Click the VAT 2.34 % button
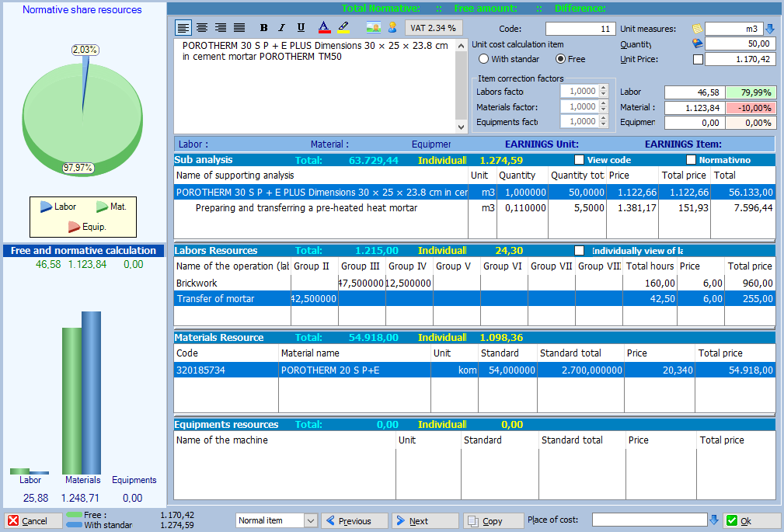 pyautogui.click(x=433, y=28)
